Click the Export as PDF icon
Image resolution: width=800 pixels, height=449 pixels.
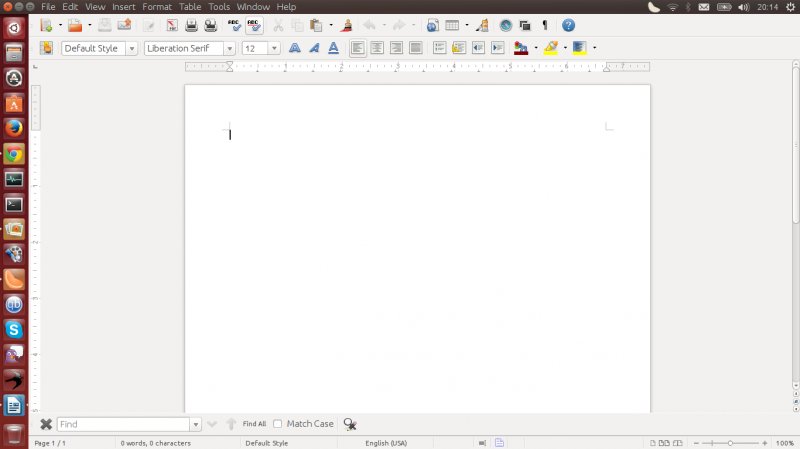(170, 25)
